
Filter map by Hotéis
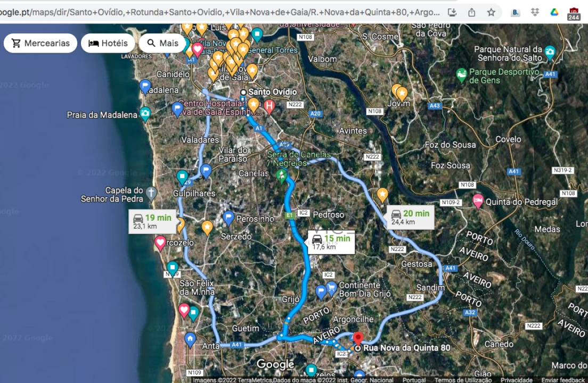(108, 43)
